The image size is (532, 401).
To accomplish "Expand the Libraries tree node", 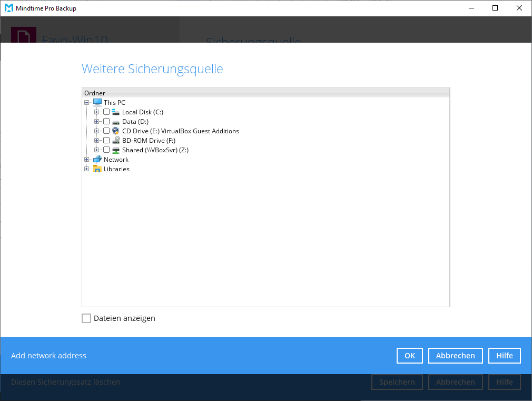I will 87,169.
